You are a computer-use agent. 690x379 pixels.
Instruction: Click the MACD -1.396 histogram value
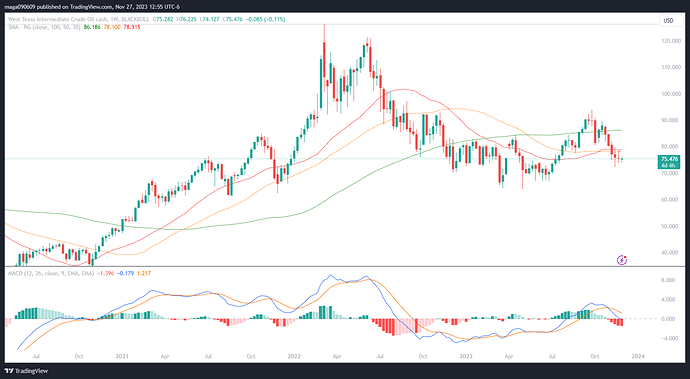click(105, 273)
